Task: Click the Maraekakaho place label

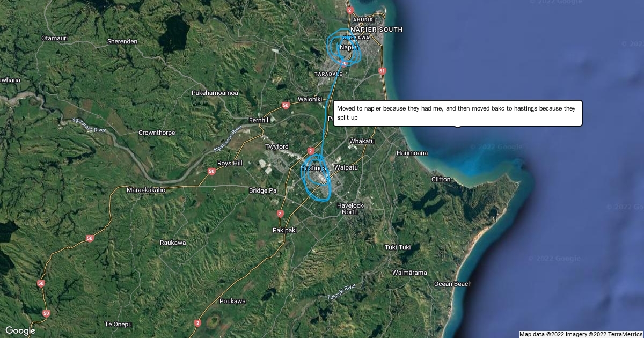Action: click(146, 190)
